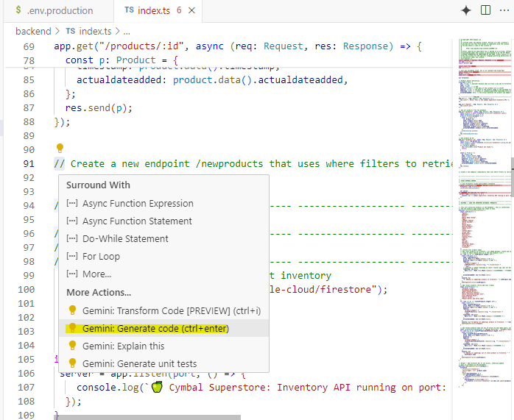Click console.log statement on line 107
Viewport: 514px width, 420px height.
[x=261, y=388]
